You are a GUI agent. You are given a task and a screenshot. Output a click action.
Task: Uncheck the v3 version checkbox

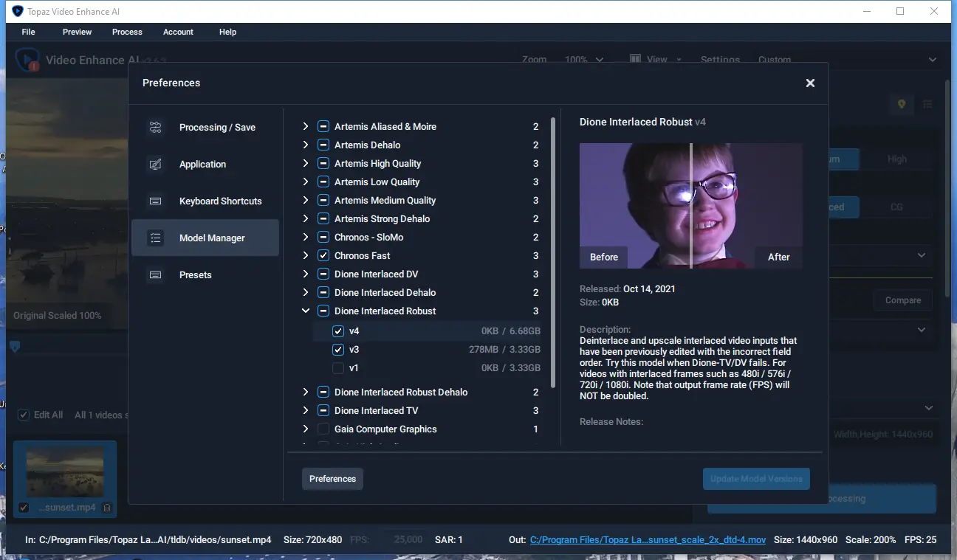[x=338, y=350]
